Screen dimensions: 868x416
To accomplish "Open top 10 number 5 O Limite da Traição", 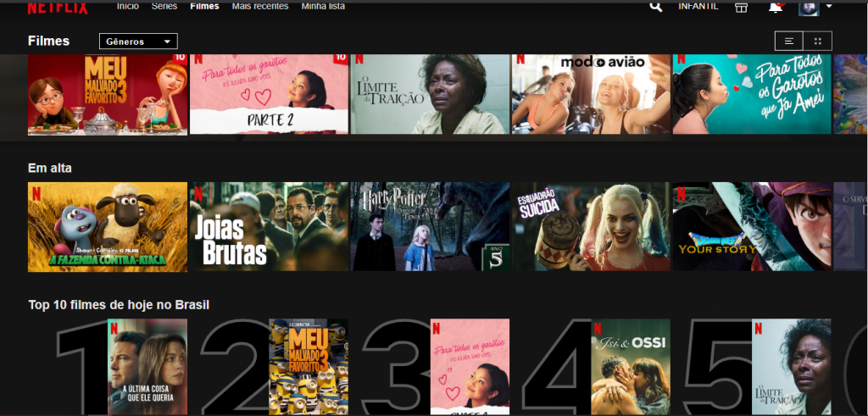I will point(792,367).
